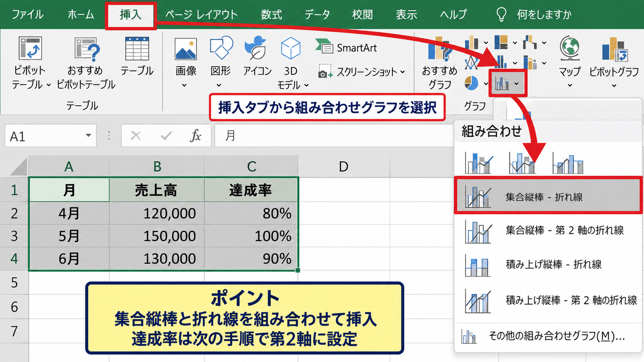
Task: Select cell containing 150,000
Action: [157, 236]
